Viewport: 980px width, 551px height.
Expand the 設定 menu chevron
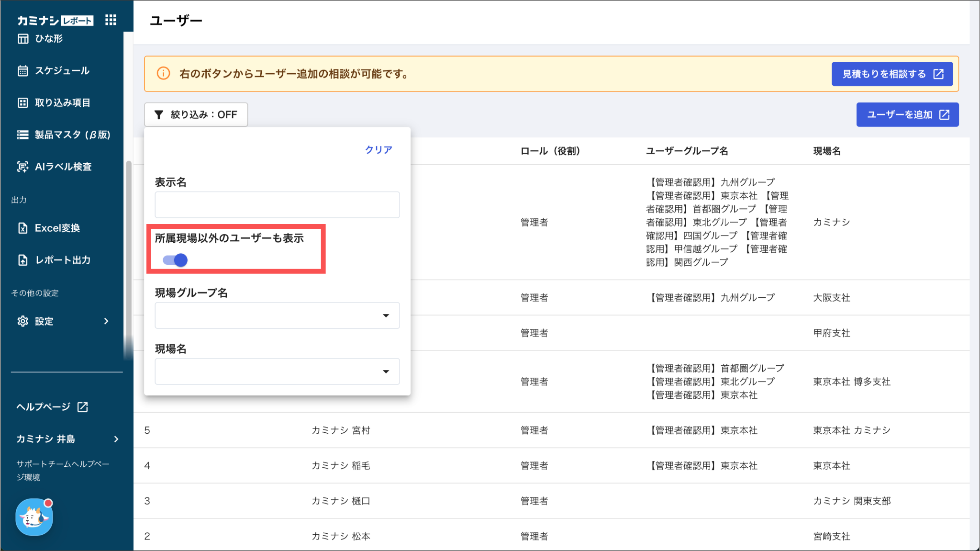[106, 321]
